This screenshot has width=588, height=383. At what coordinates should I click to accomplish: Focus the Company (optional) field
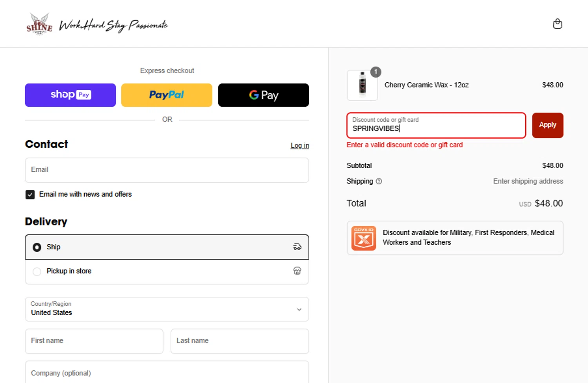[x=167, y=372]
